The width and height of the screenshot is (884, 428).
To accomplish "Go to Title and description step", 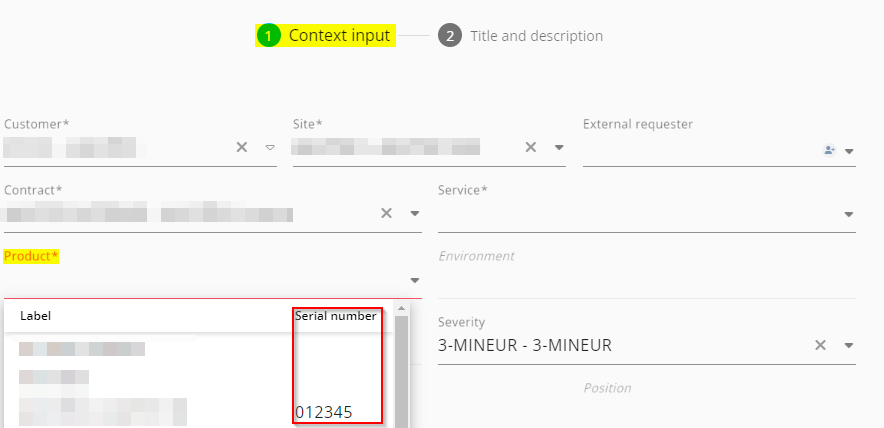I will click(x=536, y=36).
